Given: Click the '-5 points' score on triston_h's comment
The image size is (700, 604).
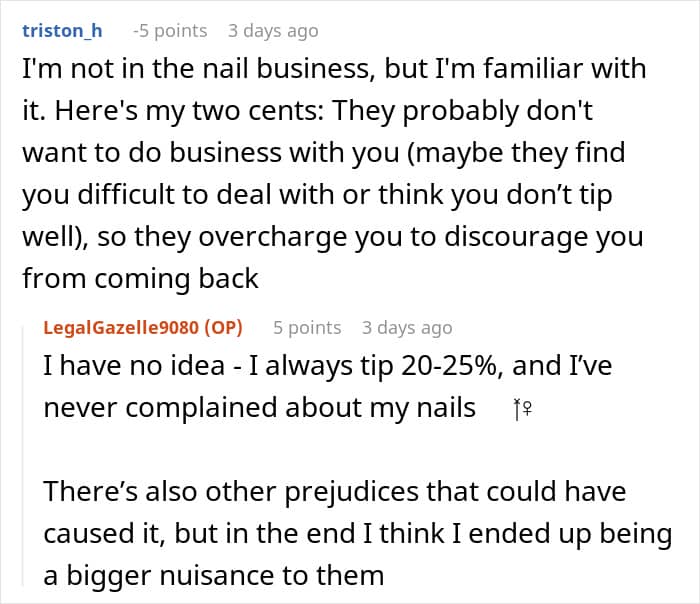Looking at the screenshot, I should tap(170, 31).
